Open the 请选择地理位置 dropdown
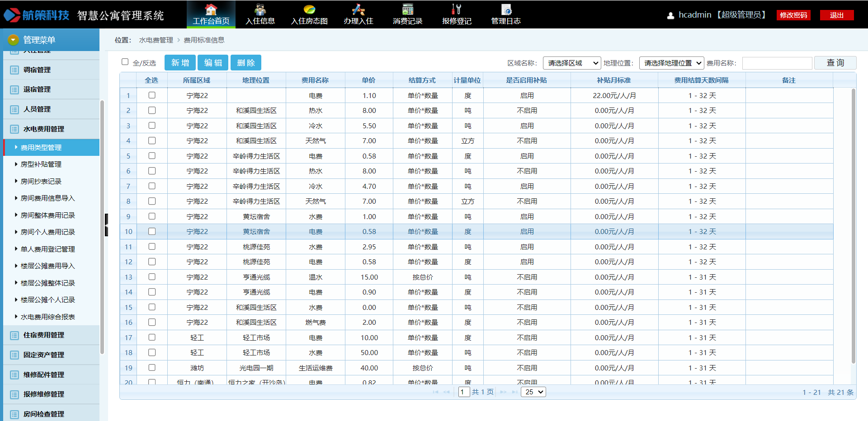 (672, 63)
